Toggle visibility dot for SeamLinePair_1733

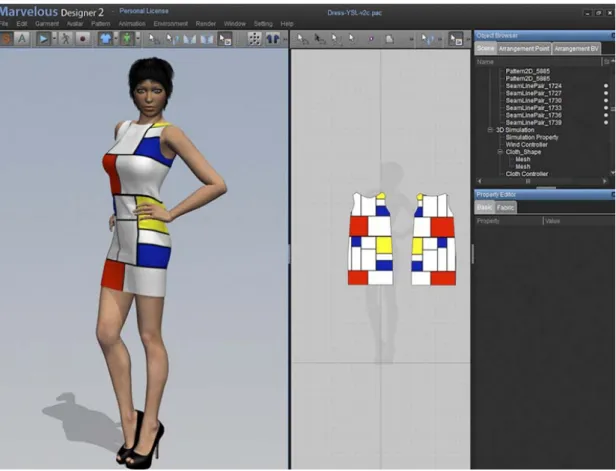pos(606,108)
